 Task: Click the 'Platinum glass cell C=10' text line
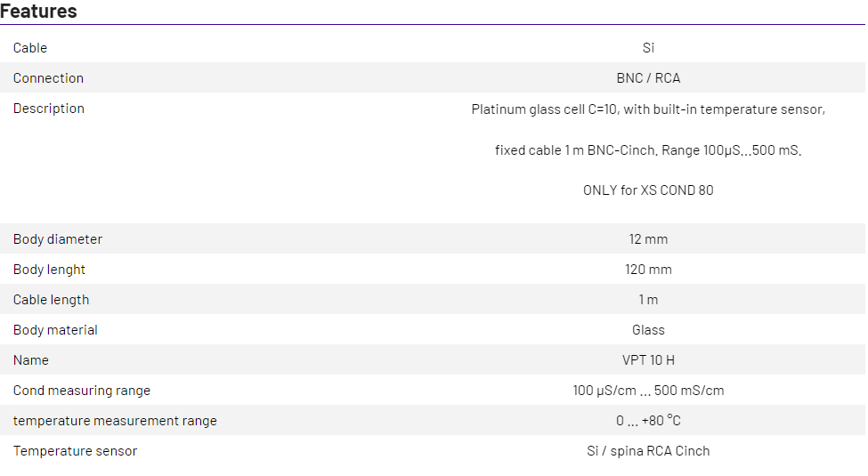coord(648,110)
